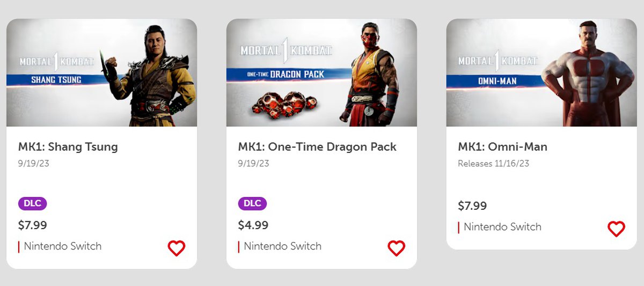Click the Shang Tsung banner thumbnail
The image size is (644, 286).
(x=101, y=72)
